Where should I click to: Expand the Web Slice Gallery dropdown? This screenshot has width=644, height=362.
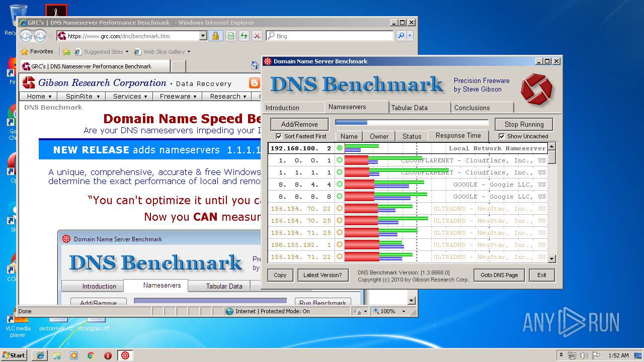(x=189, y=51)
